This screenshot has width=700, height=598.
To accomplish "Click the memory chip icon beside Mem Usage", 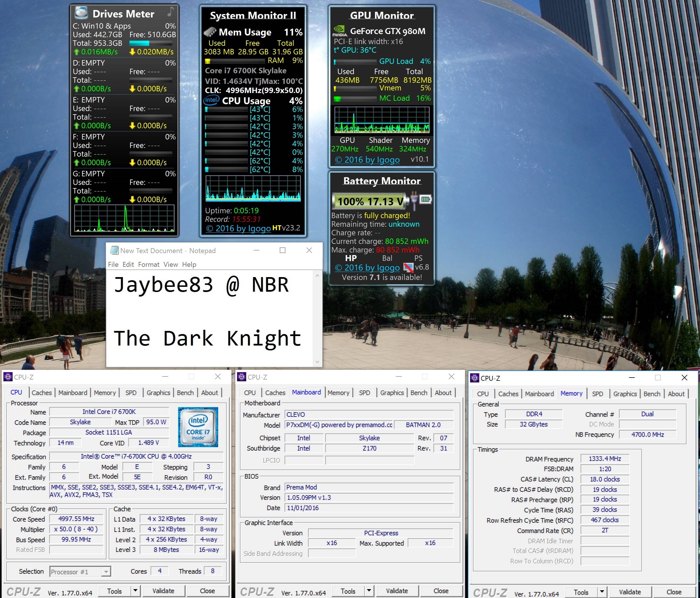I will point(210,32).
